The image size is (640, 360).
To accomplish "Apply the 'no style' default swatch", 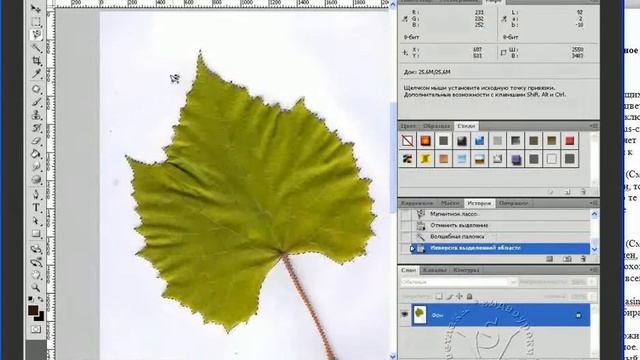I will click(407, 141).
